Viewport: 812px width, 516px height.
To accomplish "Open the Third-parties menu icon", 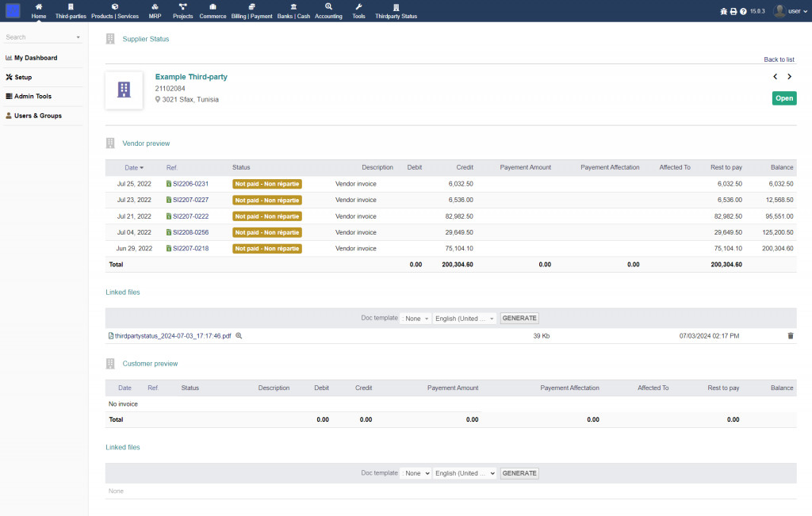I will coord(71,7).
